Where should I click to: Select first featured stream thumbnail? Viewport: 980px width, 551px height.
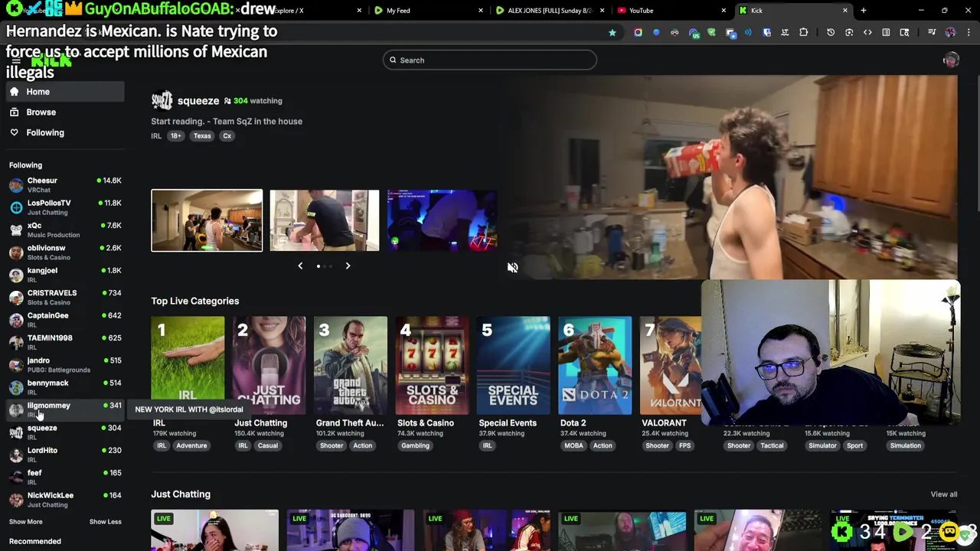coord(207,220)
